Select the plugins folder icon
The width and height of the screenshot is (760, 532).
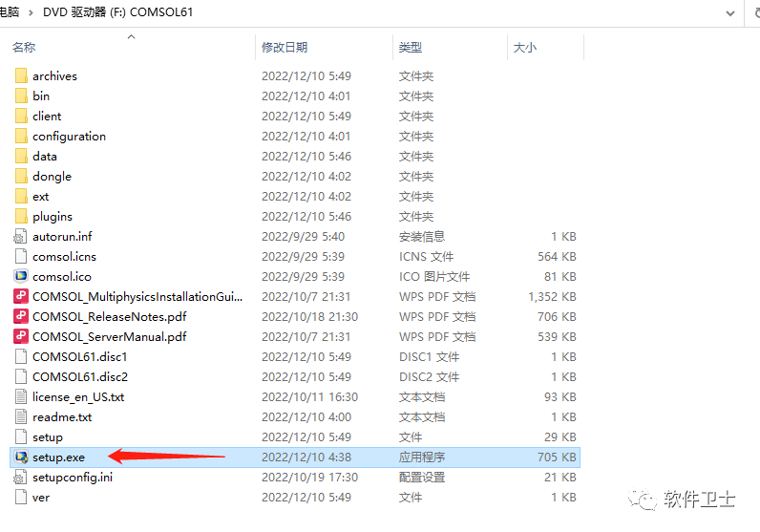pyautogui.click(x=21, y=216)
